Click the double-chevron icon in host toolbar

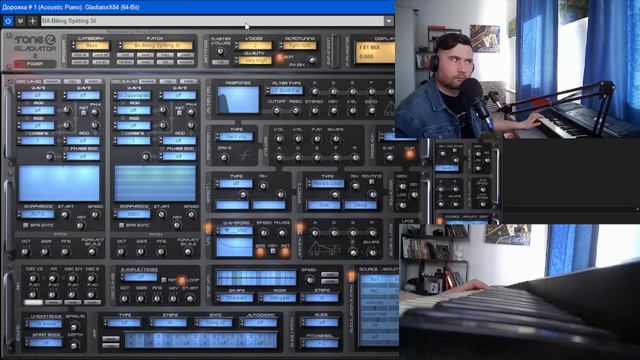click(20, 21)
